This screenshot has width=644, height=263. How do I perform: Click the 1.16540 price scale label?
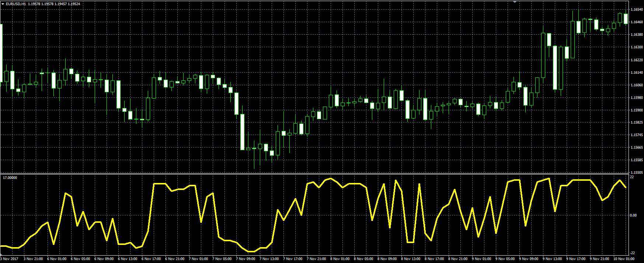(637, 10)
